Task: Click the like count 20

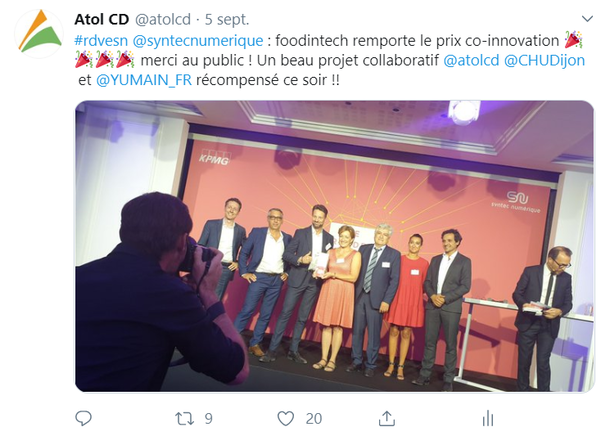Action: tap(314, 418)
